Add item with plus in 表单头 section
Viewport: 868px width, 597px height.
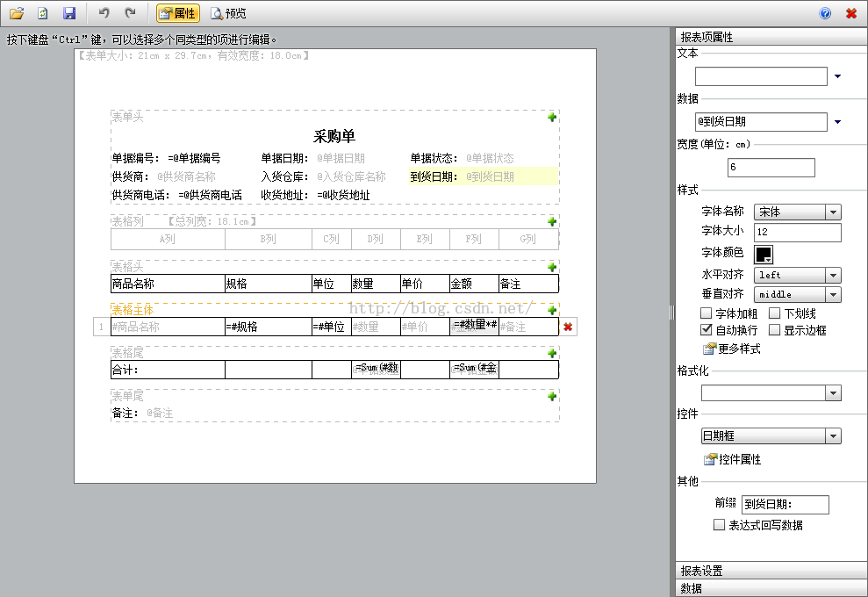[x=552, y=117]
